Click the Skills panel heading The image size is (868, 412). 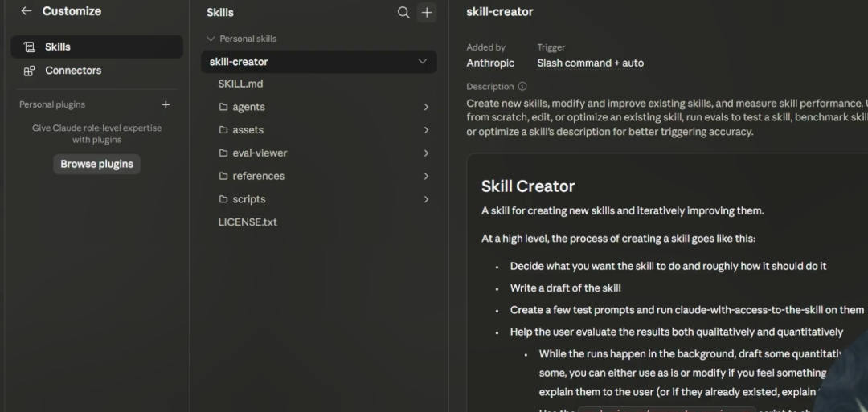[x=219, y=13]
